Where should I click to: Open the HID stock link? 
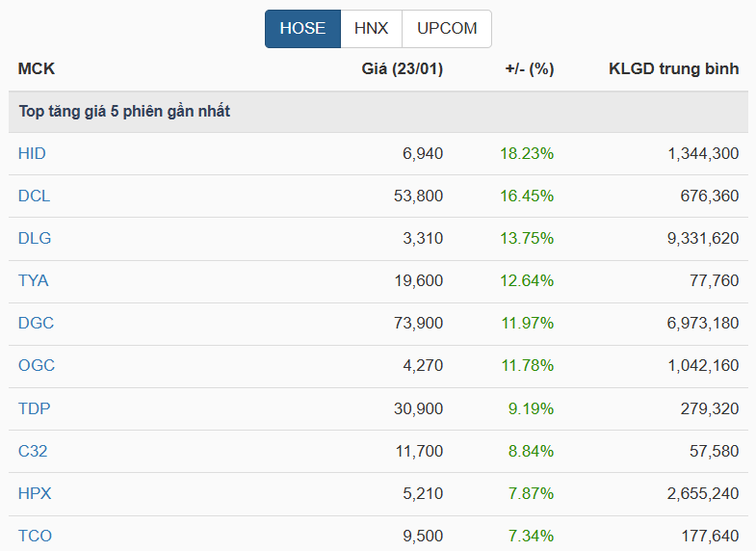pos(32,153)
